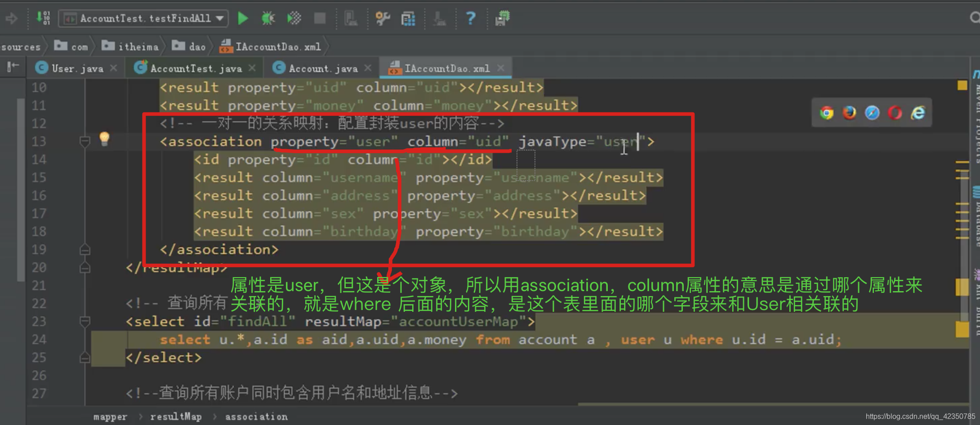This screenshot has height=425, width=980.
Task: Click the column="address" attribute on line 16
Action: point(330,196)
